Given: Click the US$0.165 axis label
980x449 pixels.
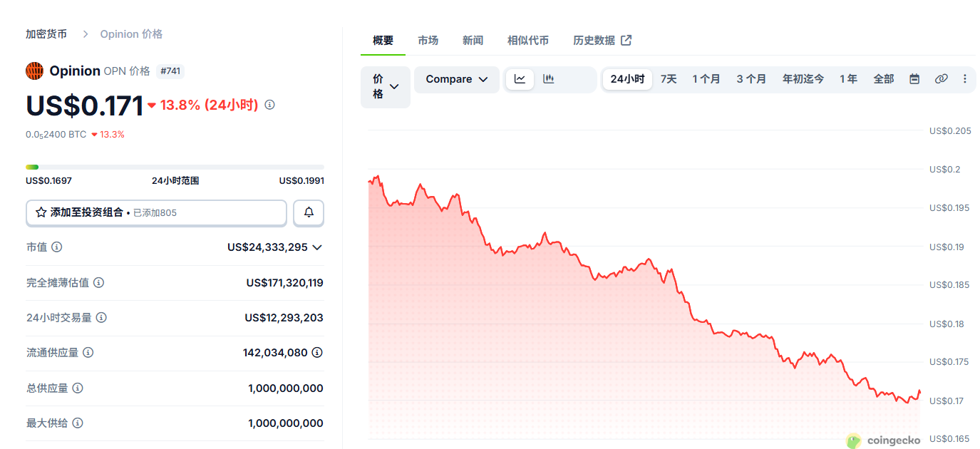Looking at the screenshot, I should tap(950, 439).
